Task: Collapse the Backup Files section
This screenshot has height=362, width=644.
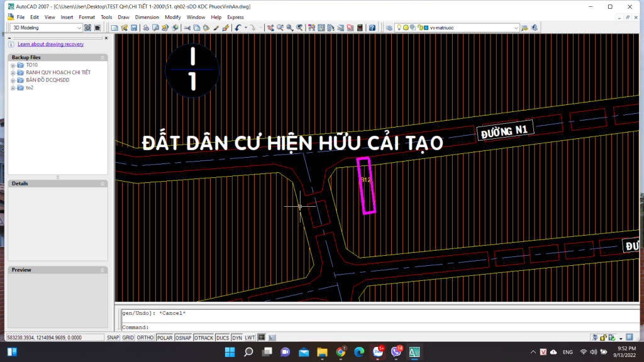Action: (103, 57)
